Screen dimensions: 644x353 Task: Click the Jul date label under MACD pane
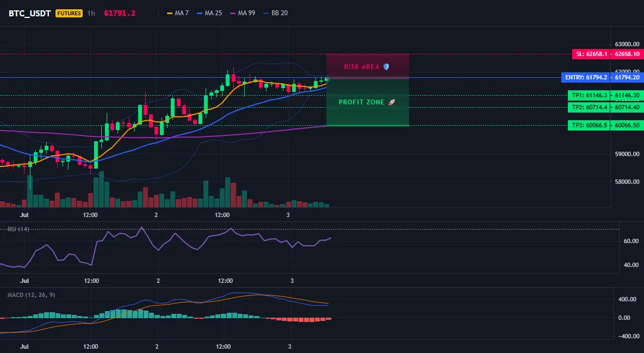(24, 346)
